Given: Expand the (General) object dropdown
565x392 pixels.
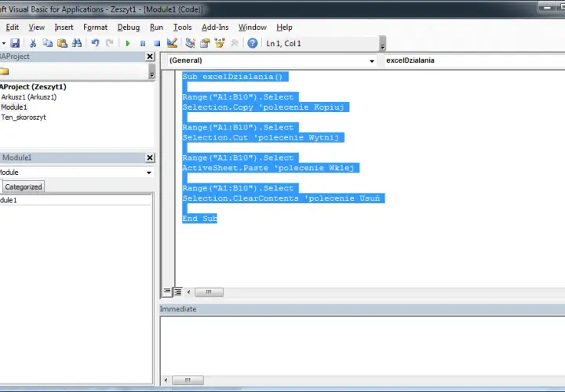Looking at the screenshot, I should point(371,61).
